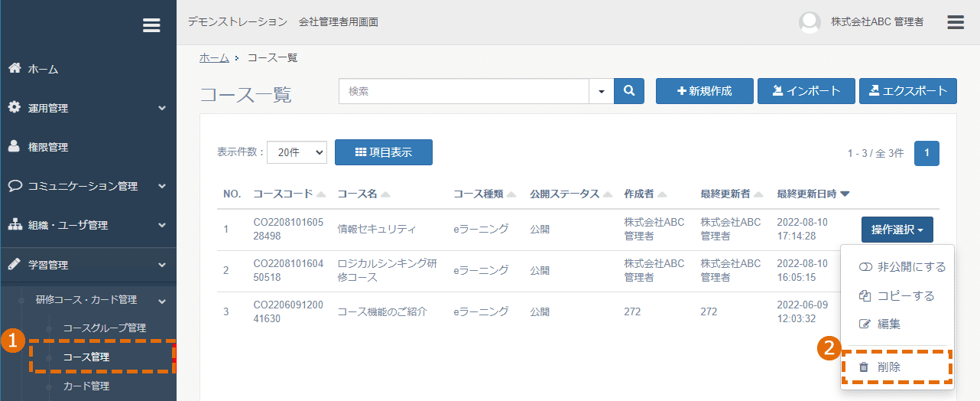Open コース管理 in the sidebar
The width and height of the screenshot is (980, 401).
[86, 357]
